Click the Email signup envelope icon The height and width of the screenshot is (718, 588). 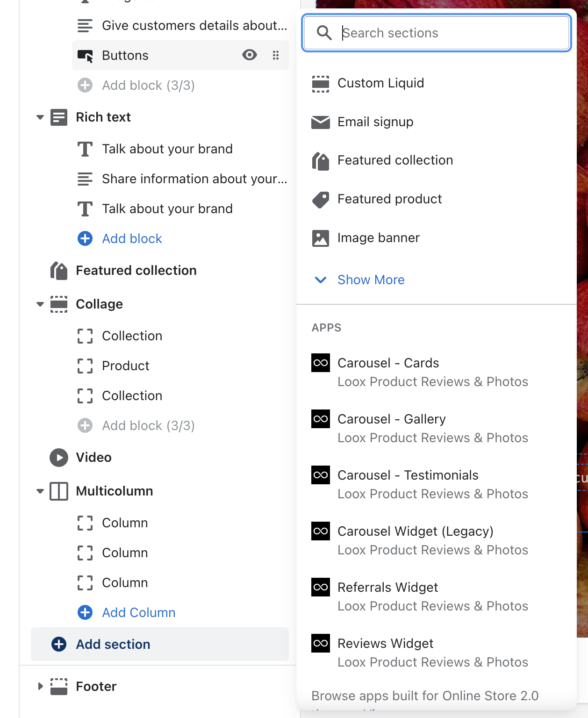(321, 122)
